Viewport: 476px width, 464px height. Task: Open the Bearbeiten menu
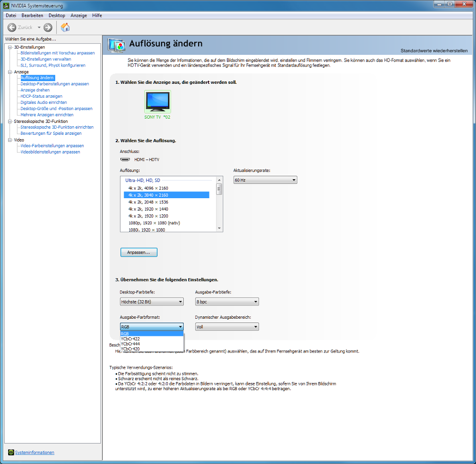(x=32, y=16)
